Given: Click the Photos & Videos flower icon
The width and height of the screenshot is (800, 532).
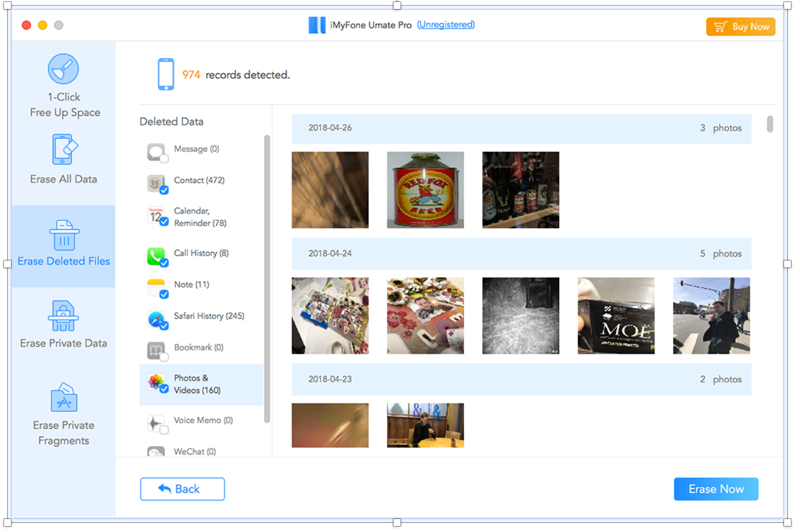Looking at the screenshot, I should point(156,382).
